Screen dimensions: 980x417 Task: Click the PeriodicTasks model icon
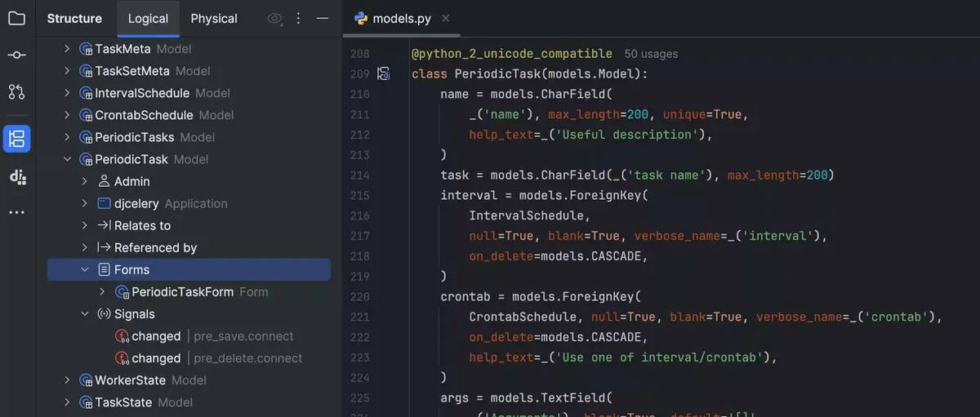coord(86,137)
